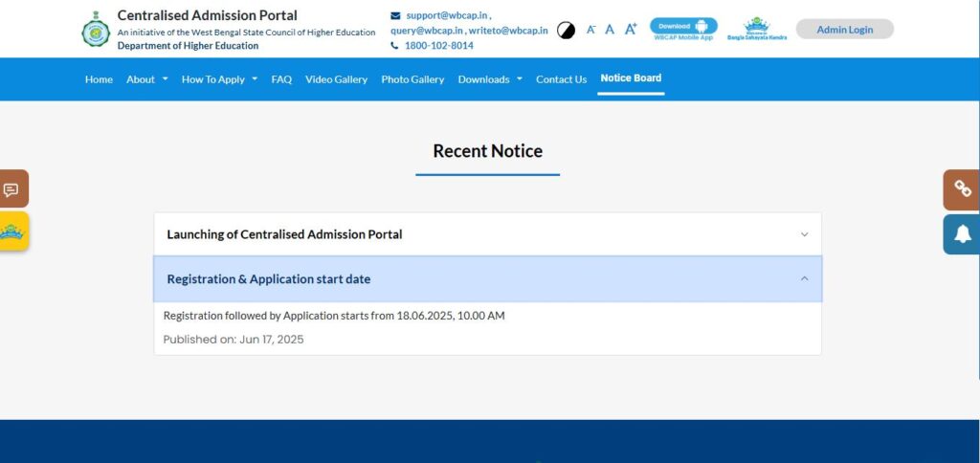Screen dimensions: 980x463
Task: Go to Contact Us page
Action: click(561, 79)
